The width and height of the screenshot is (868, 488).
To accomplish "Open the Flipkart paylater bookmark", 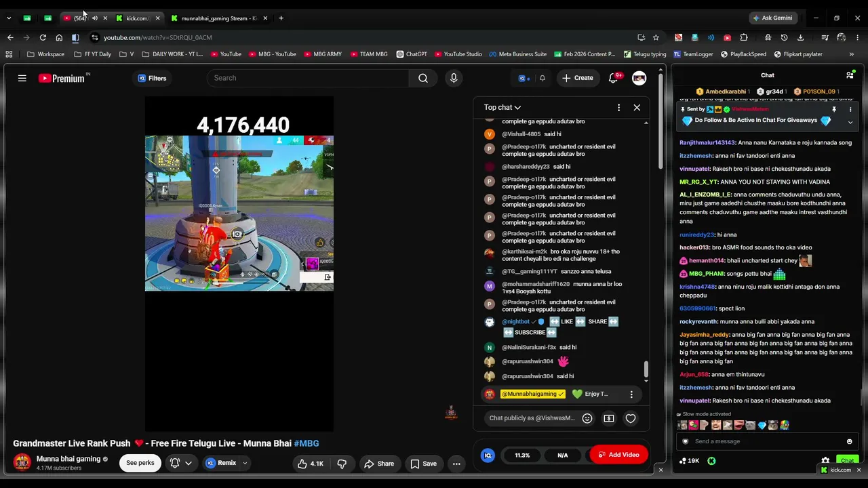I will [x=797, y=54].
